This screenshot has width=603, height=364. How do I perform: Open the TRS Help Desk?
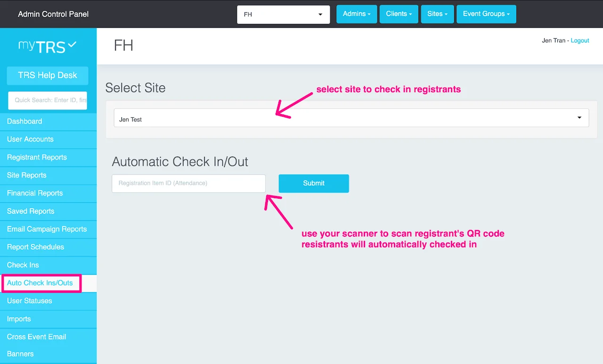point(47,75)
